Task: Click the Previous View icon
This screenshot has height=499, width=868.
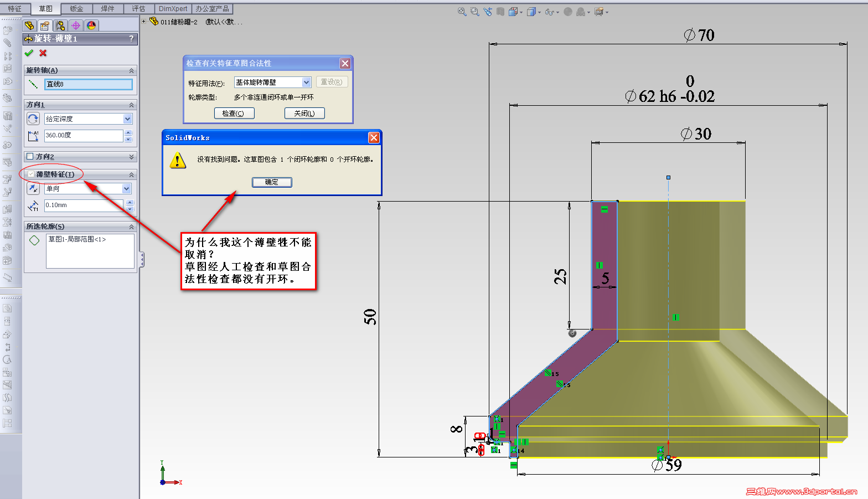Action: pos(488,12)
